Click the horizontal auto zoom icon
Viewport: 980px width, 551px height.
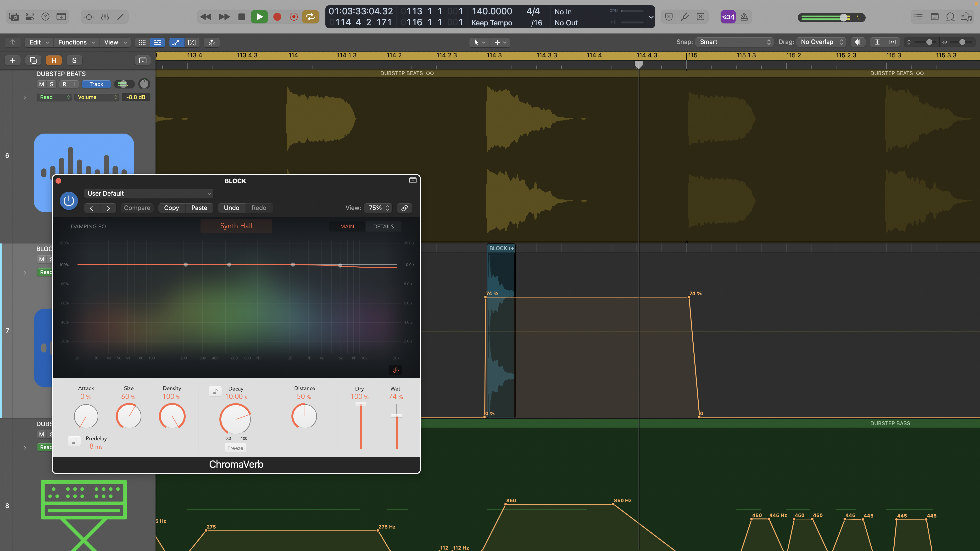(892, 42)
